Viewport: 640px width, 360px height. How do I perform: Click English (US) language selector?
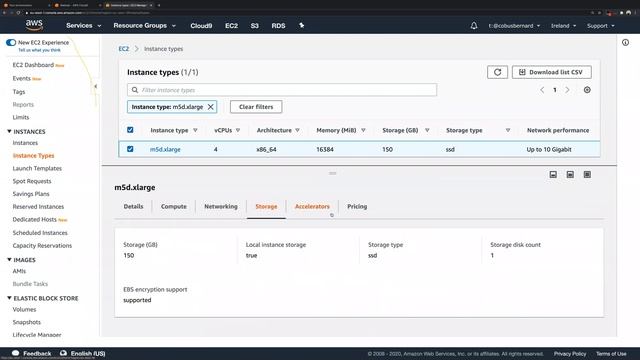(x=88, y=353)
